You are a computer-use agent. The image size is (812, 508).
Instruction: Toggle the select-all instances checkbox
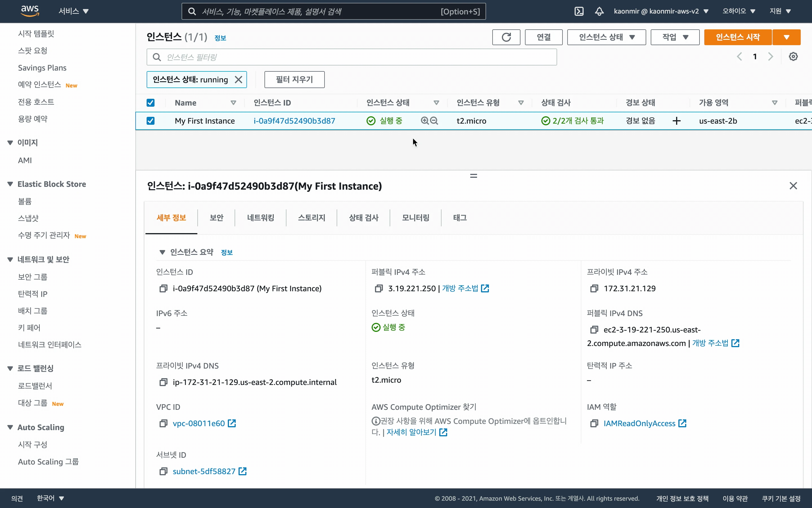[151, 102]
